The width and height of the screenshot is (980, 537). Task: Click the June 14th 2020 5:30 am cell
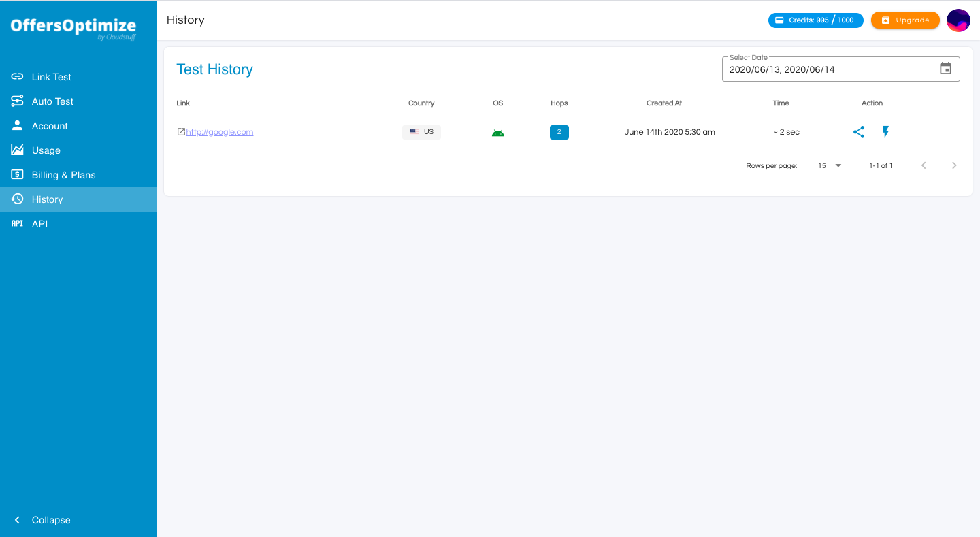670,132
